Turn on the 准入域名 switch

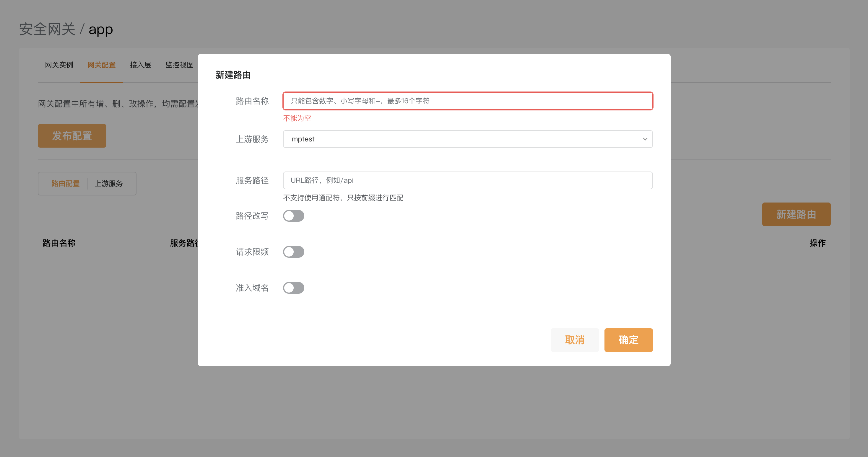(293, 288)
